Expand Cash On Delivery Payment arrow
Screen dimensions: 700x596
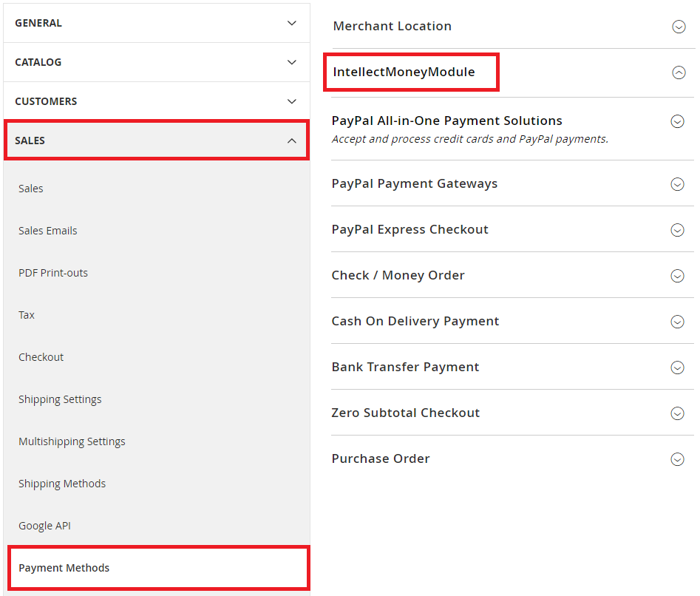(x=677, y=322)
